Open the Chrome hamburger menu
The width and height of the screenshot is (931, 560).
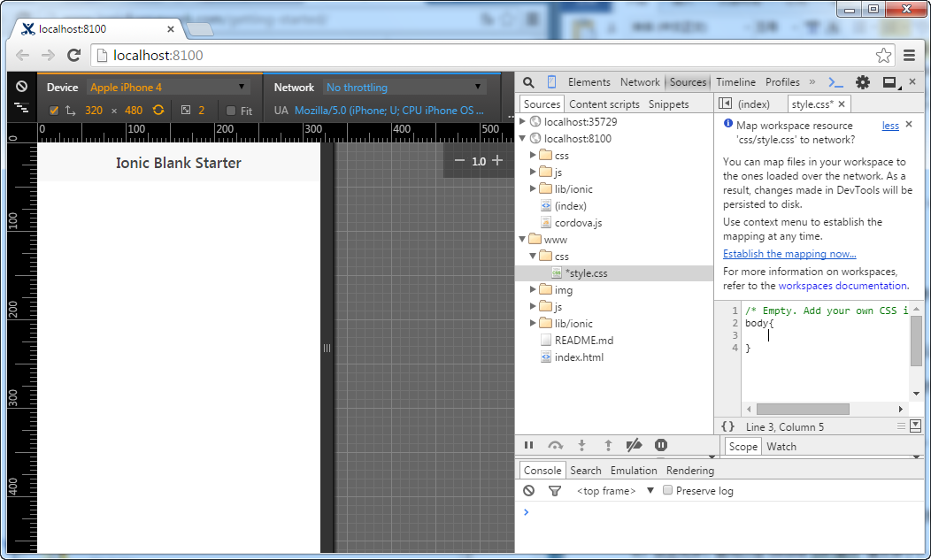point(909,55)
